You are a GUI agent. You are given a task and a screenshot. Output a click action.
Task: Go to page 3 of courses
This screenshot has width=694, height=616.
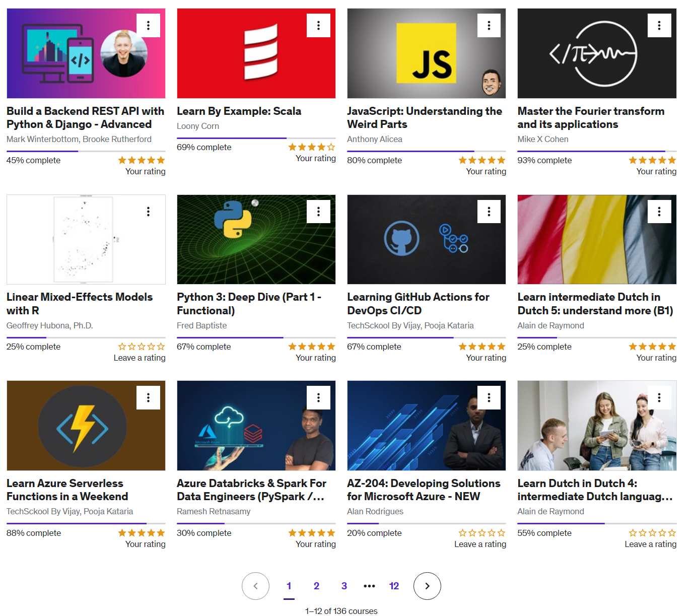click(344, 586)
